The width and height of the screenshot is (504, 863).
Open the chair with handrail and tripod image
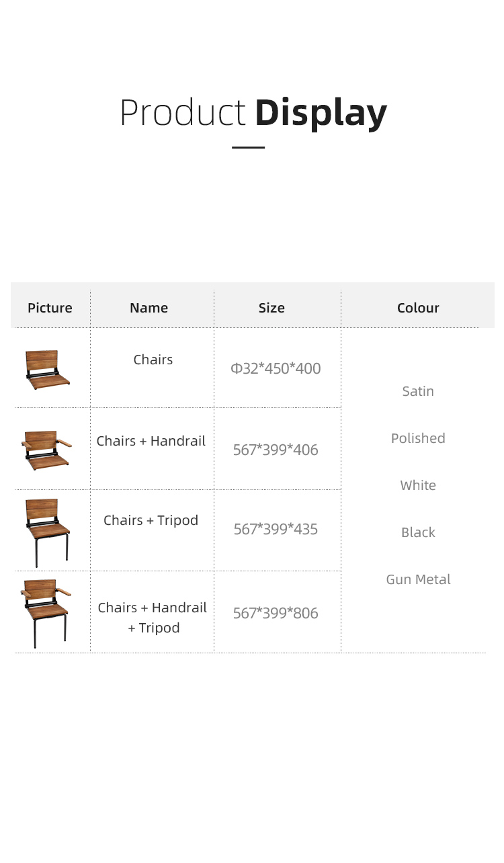[x=46, y=612]
